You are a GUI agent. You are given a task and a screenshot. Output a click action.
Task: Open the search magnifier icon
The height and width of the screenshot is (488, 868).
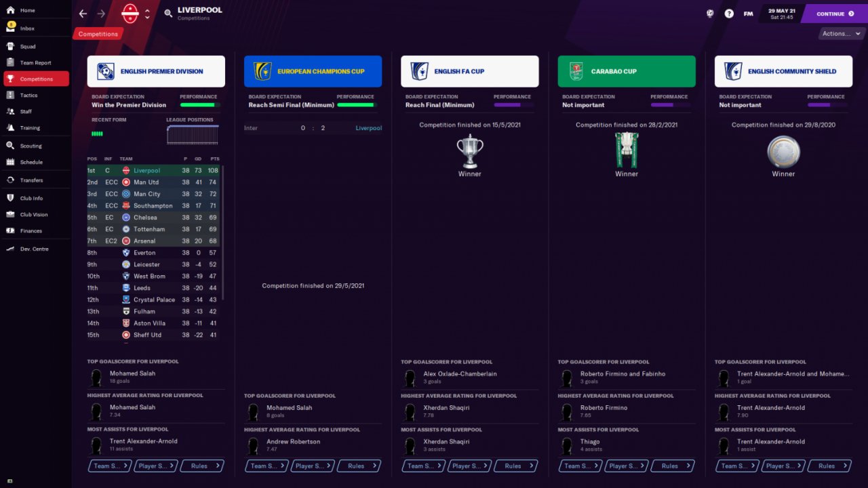coord(167,13)
